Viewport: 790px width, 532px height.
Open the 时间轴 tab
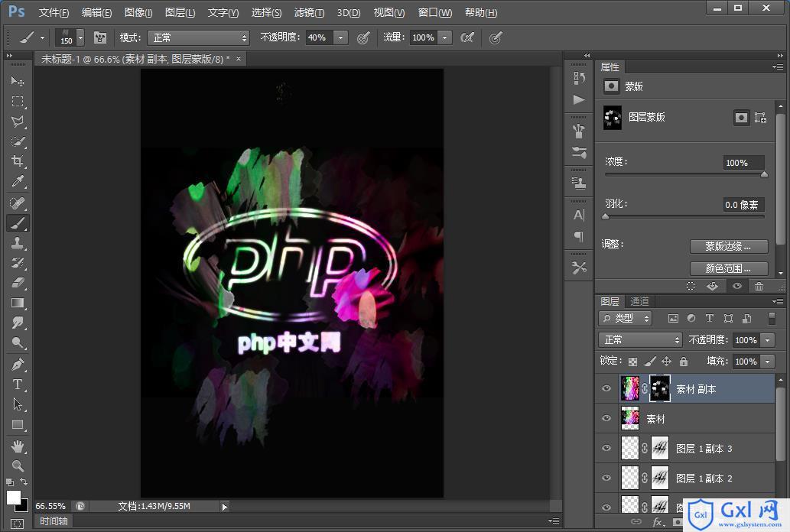click(54, 521)
